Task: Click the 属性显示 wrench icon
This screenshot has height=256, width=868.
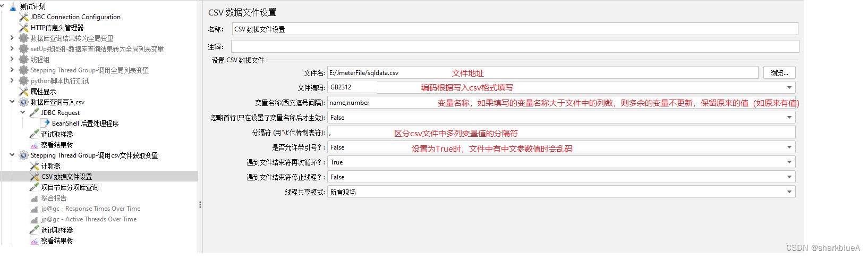Action: (x=24, y=92)
